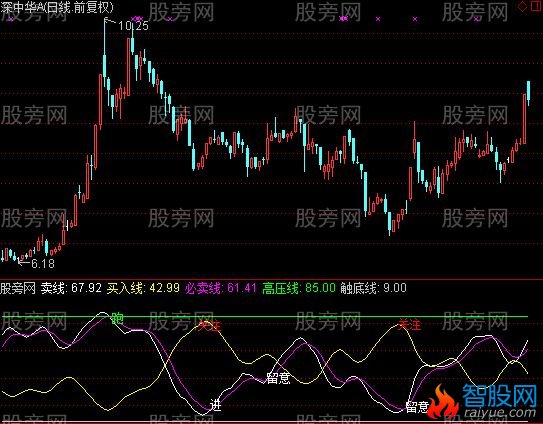Viewport: 543px width, 424px height.
Task: Click the 触底线: 9.00 indicator value
Action: [373, 288]
